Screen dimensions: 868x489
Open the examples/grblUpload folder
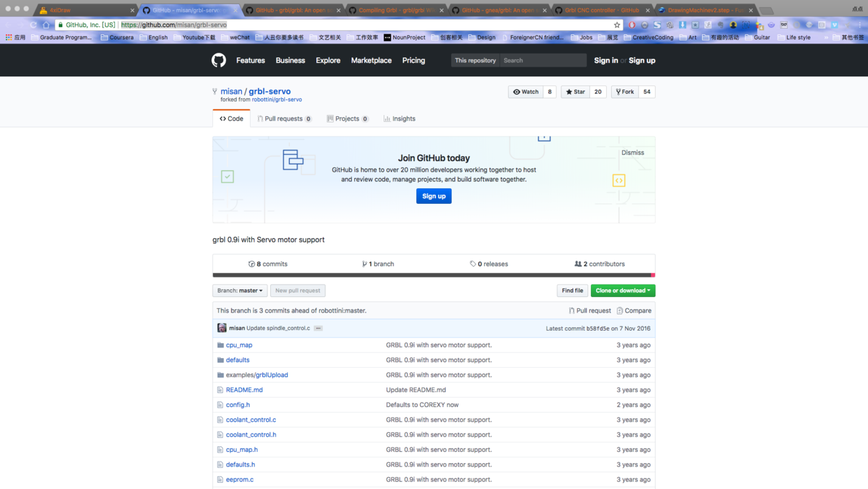pyautogui.click(x=257, y=375)
